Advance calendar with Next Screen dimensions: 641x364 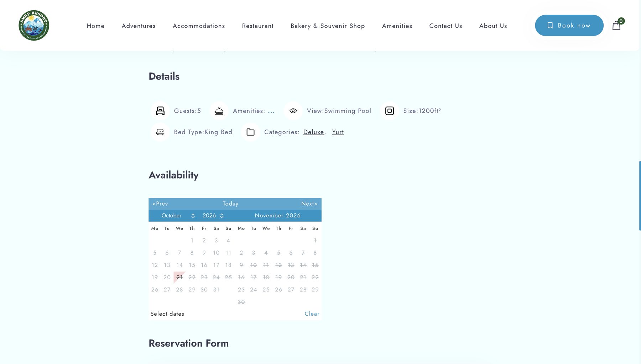[x=309, y=204]
